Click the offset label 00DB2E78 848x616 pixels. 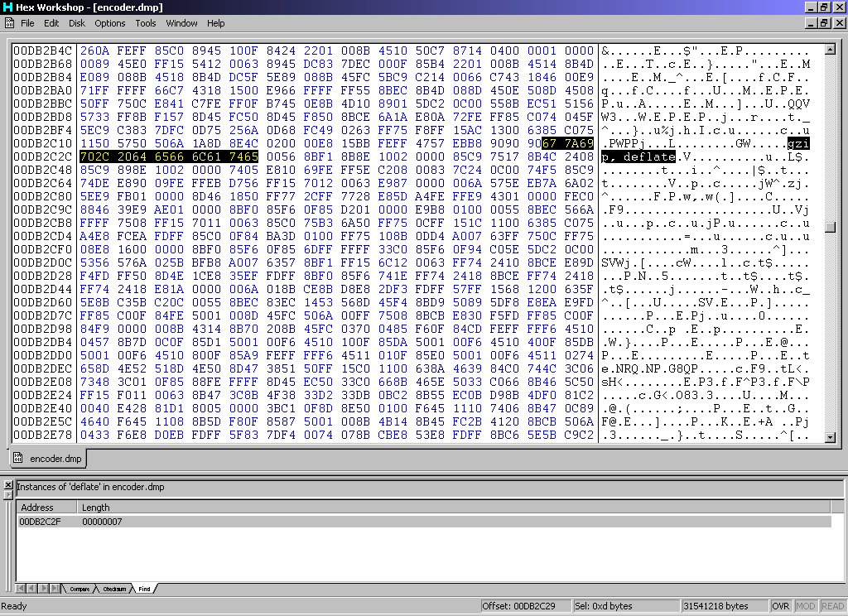pyautogui.click(x=43, y=435)
